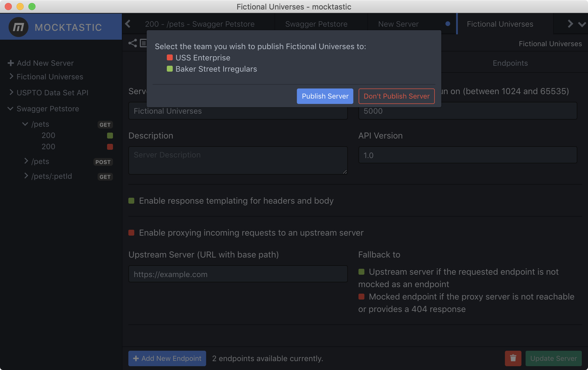This screenshot has width=588, height=370.
Task: Switch to the Swagger Petstore tab
Action: pos(316,24)
